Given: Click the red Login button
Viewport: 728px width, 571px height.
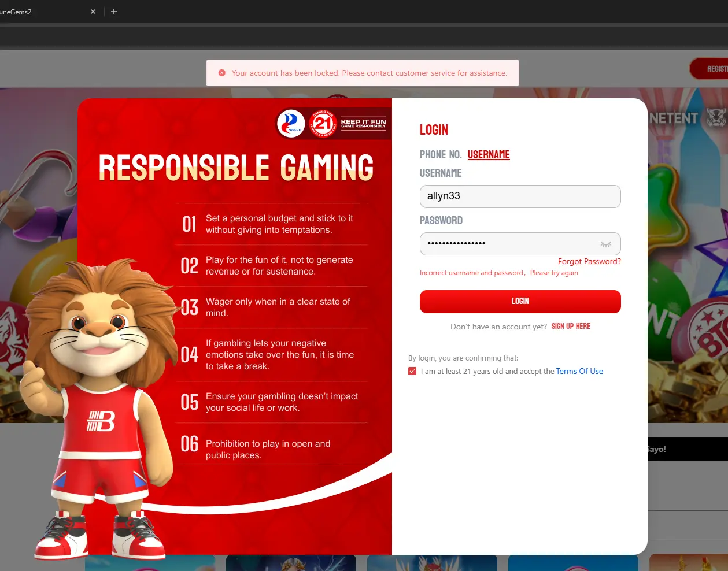Looking at the screenshot, I should 520,302.
